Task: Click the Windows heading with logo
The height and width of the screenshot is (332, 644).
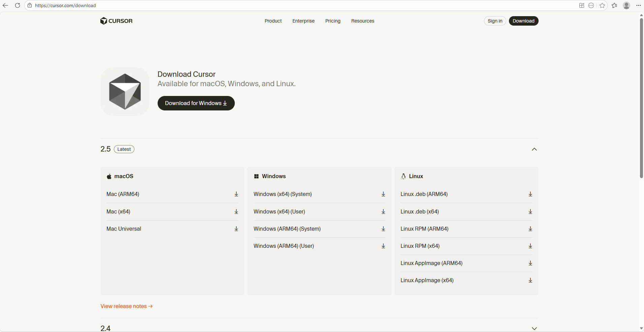Action: click(x=270, y=176)
